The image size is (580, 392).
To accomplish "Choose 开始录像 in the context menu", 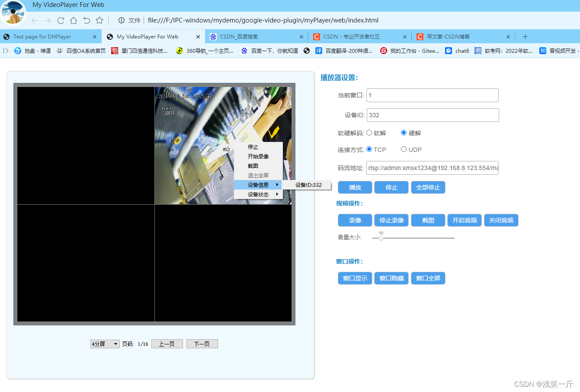I will point(258,157).
